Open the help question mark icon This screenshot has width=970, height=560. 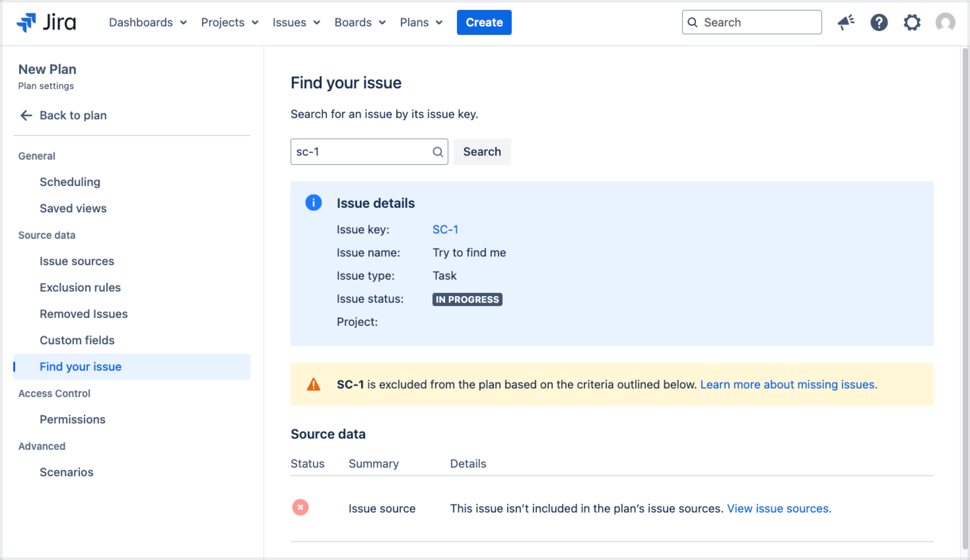pos(879,22)
